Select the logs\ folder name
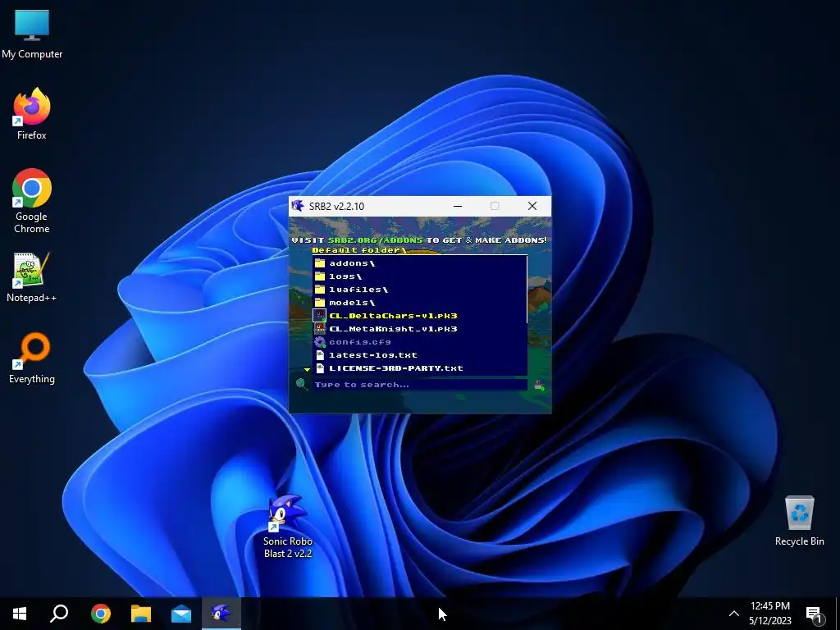The height and width of the screenshot is (630, 840). click(x=345, y=276)
